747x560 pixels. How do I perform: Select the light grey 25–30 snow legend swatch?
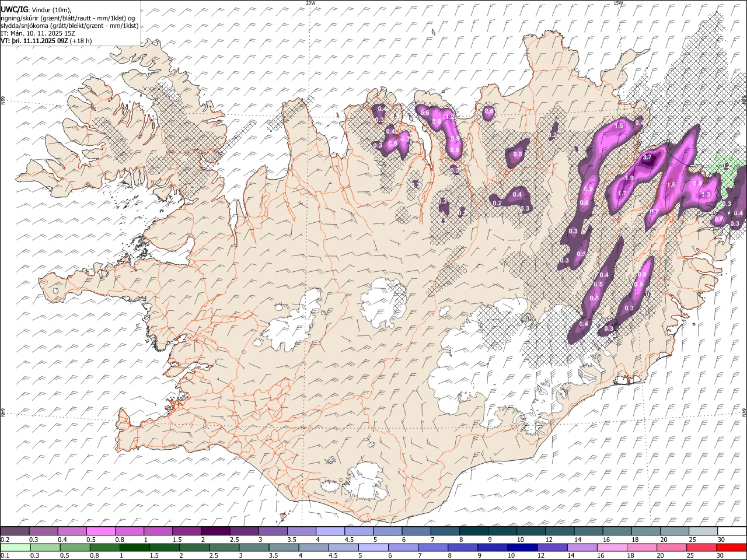[x=703, y=531]
